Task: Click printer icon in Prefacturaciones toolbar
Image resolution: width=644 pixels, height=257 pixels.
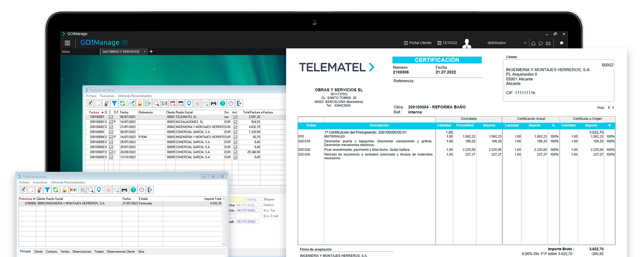Action: click(124, 190)
